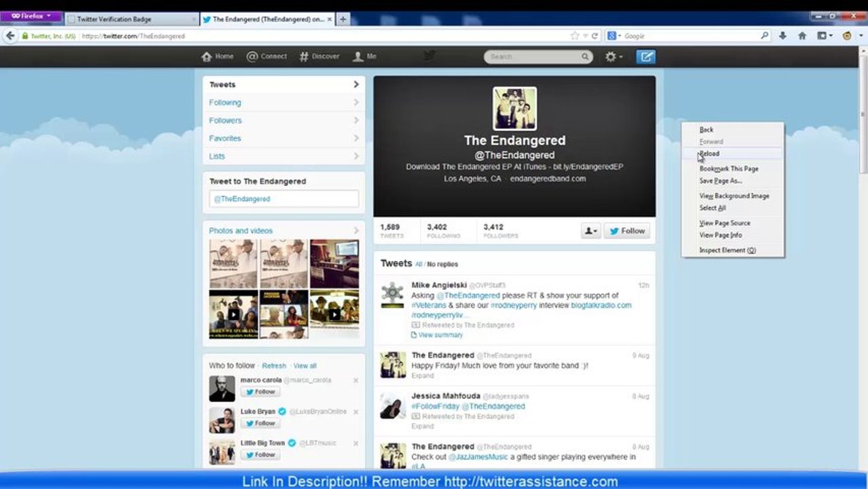Click the #FollowFriday hashtag in Jessica's tweet
This screenshot has height=489, width=868.
[435, 406]
